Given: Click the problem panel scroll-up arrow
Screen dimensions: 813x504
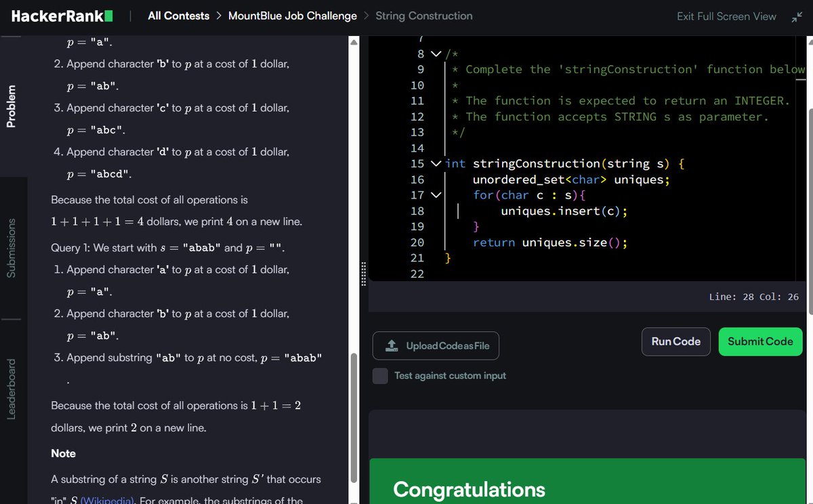Looking at the screenshot, I should click(x=353, y=42).
